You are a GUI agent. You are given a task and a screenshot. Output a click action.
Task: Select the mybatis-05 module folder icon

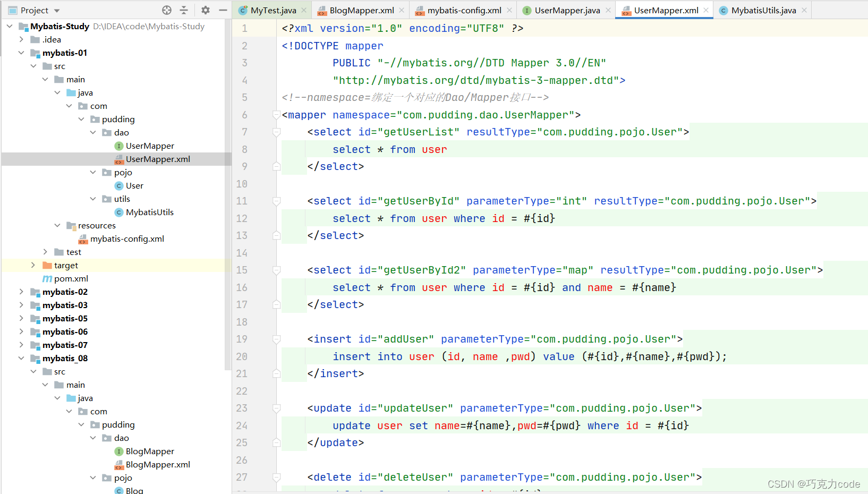coord(36,319)
